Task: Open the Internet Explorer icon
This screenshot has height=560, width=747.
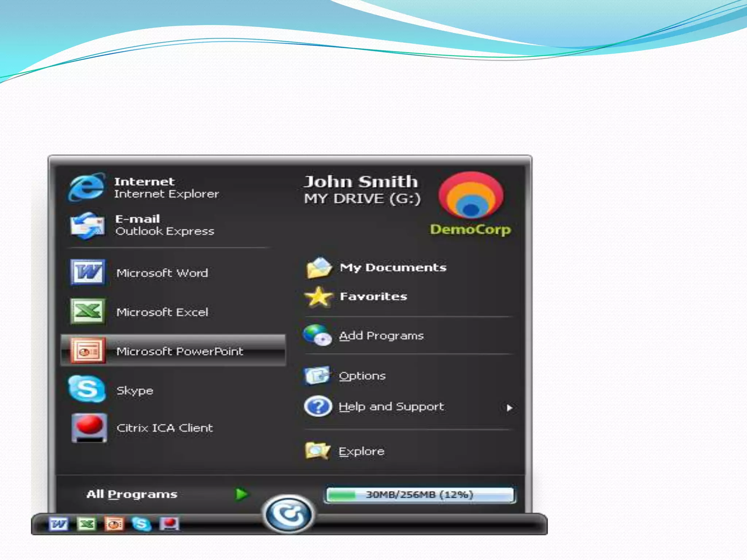Action: click(x=86, y=187)
